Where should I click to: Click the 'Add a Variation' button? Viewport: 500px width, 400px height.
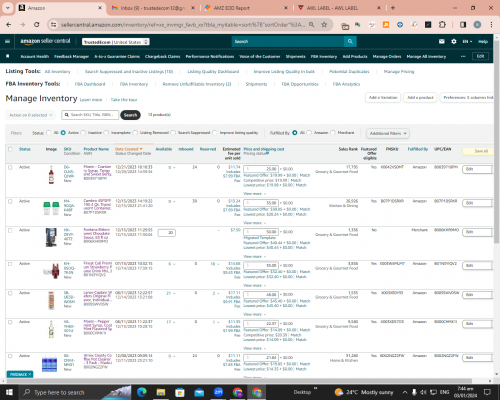(x=383, y=97)
